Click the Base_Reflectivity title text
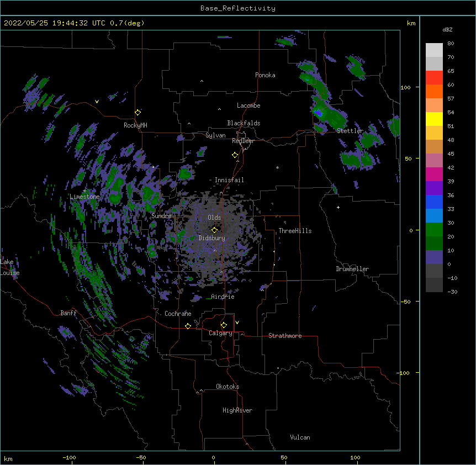This screenshot has width=476, height=465. [238, 8]
